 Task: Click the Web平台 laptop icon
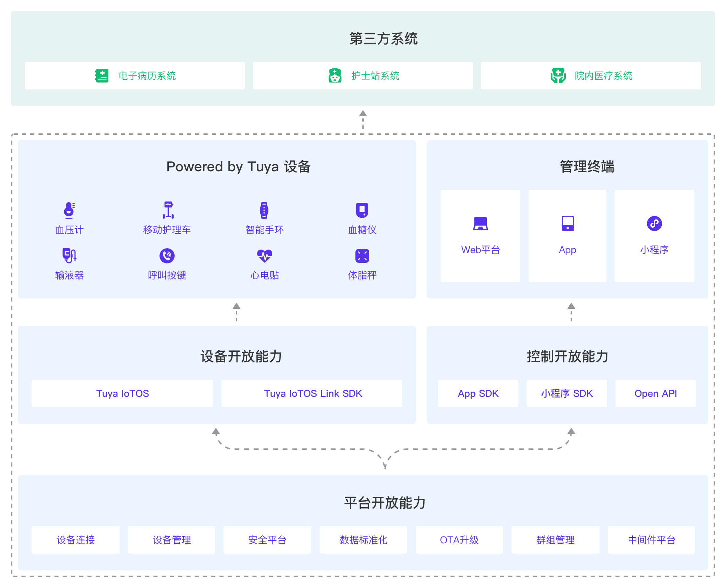coord(481,224)
